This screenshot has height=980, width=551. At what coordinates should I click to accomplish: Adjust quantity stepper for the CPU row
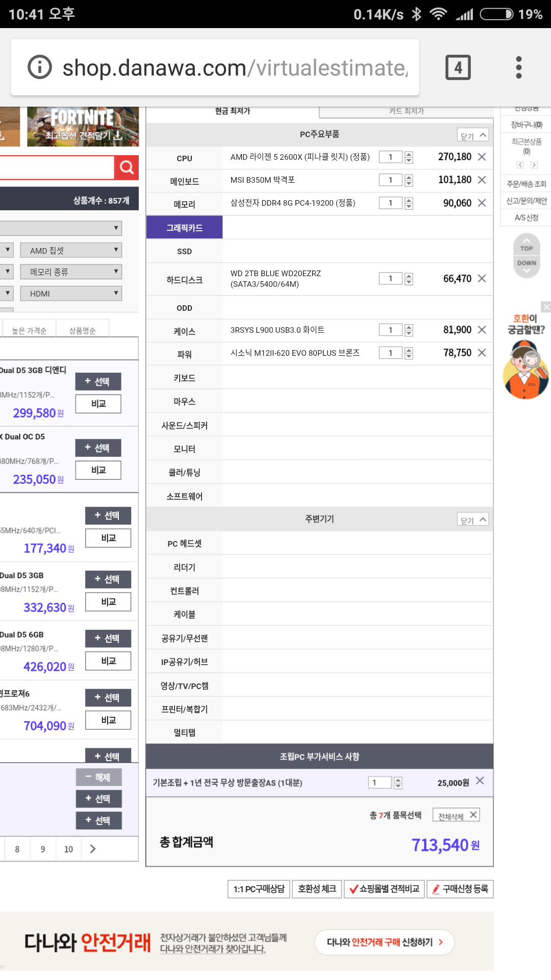(409, 157)
